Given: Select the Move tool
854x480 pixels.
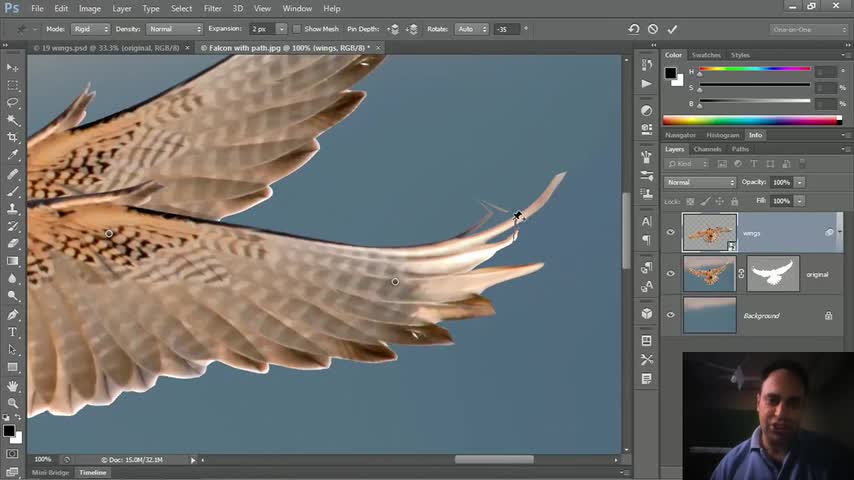Looking at the screenshot, I should click(x=13, y=67).
